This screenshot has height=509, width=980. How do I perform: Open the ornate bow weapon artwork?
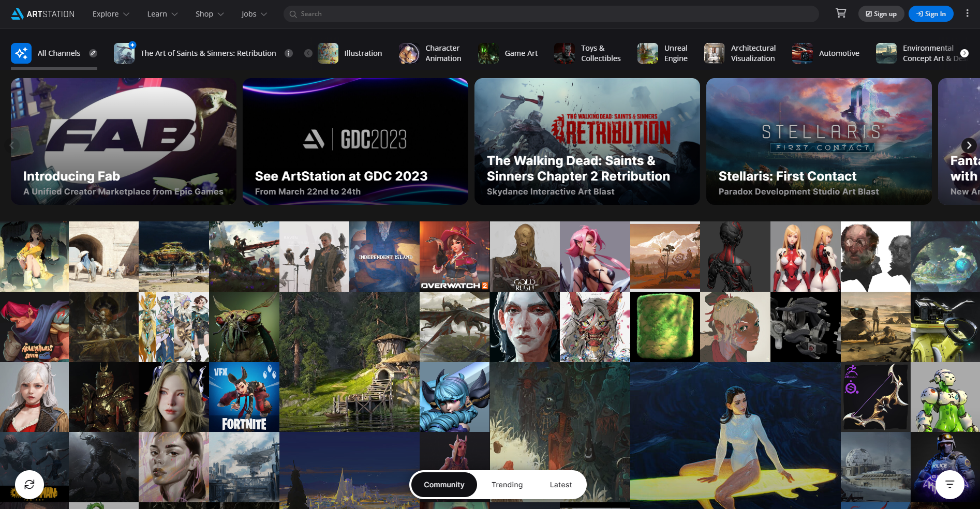click(875, 397)
